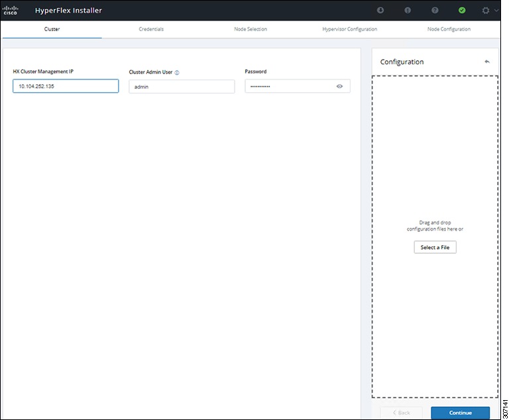Click the green status checkmark icon
509x420 pixels.
[462, 11]
